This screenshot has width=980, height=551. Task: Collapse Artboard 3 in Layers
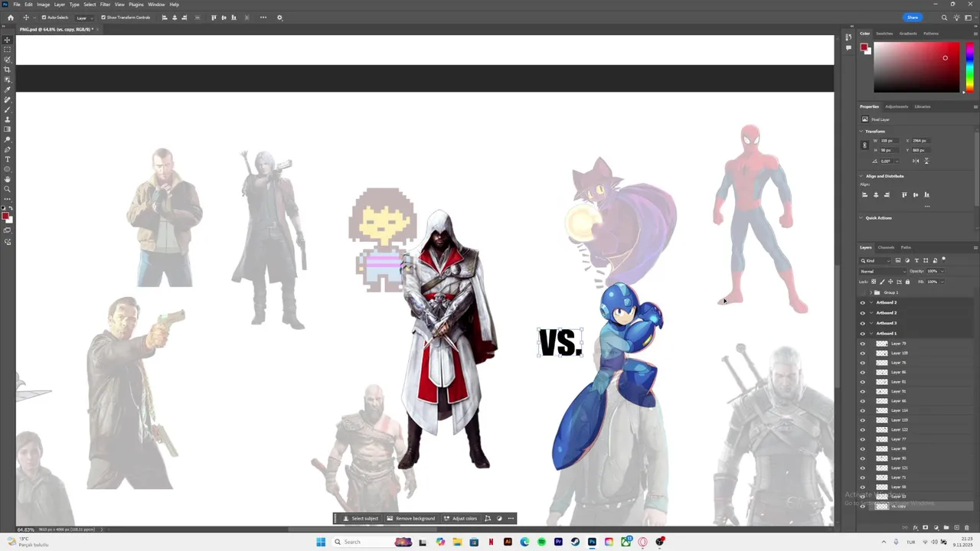click(x=871, y=323)
